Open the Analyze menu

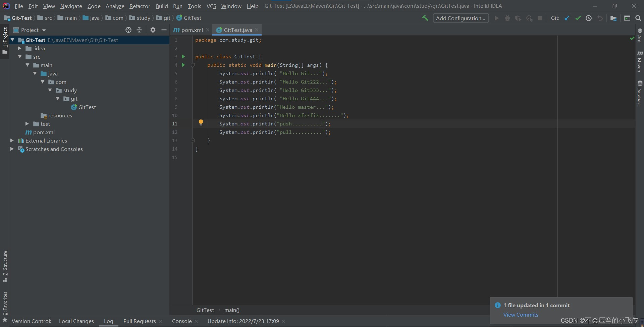pyautogui.click(x=115, y=6)
